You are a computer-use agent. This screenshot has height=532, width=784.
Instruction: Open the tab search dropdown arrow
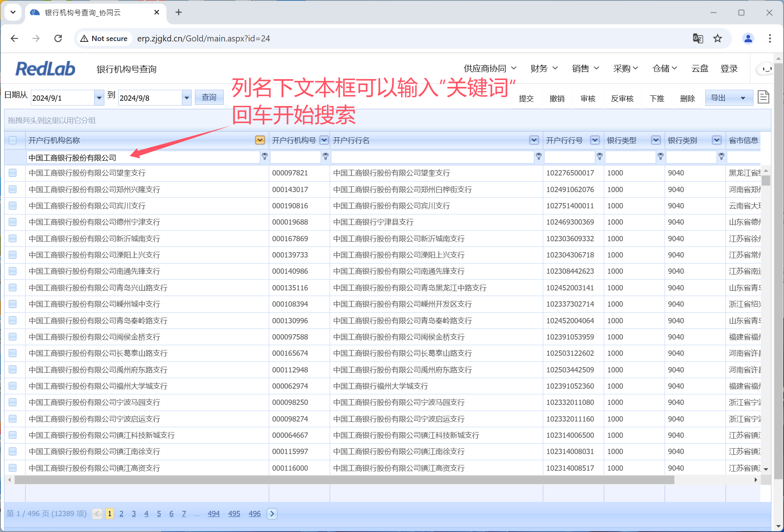click(13, 12)
